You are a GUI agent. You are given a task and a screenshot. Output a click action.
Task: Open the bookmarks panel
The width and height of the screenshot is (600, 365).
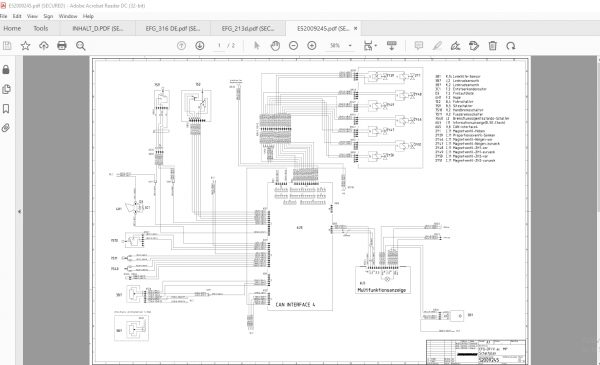[x=6, y=109]
